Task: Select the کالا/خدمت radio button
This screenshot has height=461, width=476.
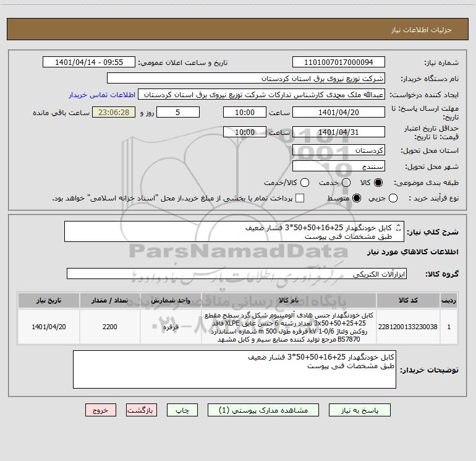Action: pyautogui.click(x=305, y=183)
